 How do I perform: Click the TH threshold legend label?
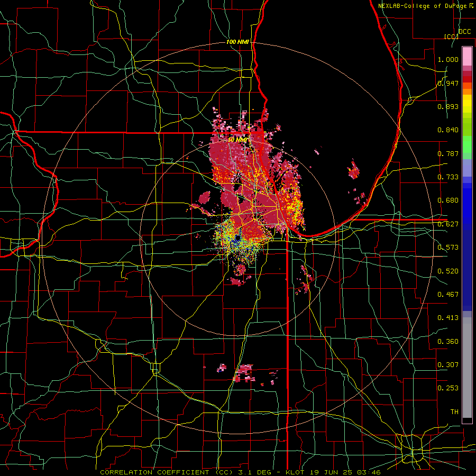pyautogui.click(x=454, y=412)
